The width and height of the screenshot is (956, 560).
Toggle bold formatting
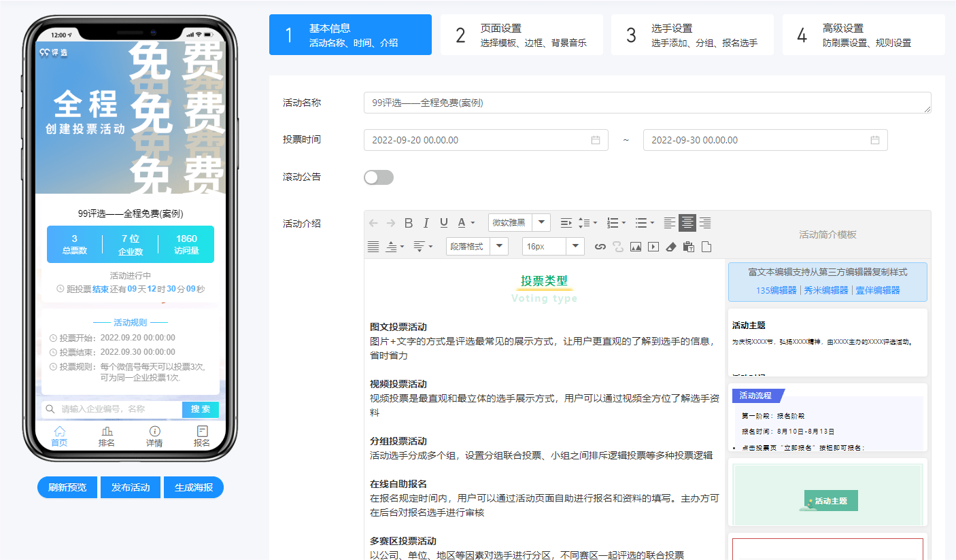pos(409,223)
